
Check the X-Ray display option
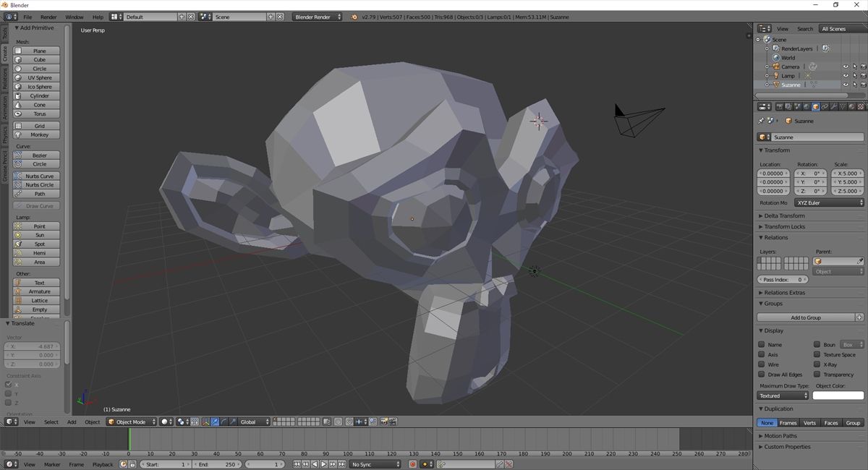pyautogui.click(x=818, y=364)
